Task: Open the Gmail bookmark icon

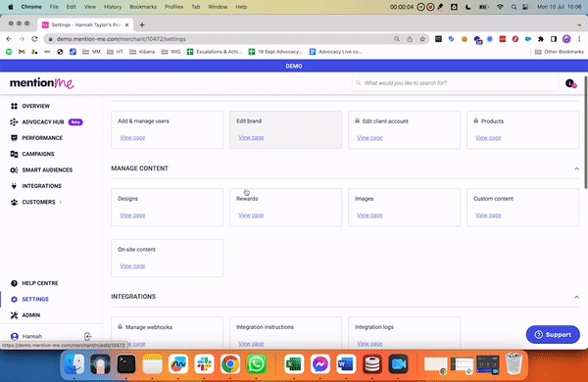Action: pyautogui.click(x=22, y=52)
